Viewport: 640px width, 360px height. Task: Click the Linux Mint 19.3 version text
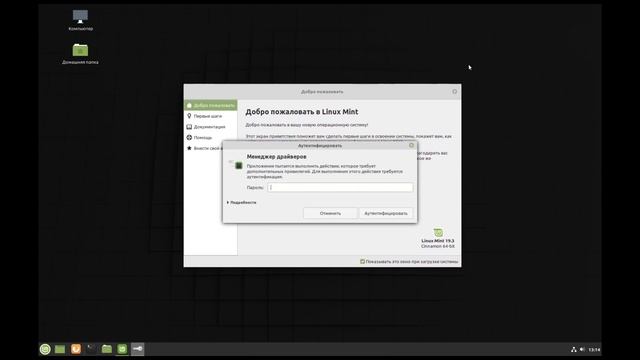(438, 241)
